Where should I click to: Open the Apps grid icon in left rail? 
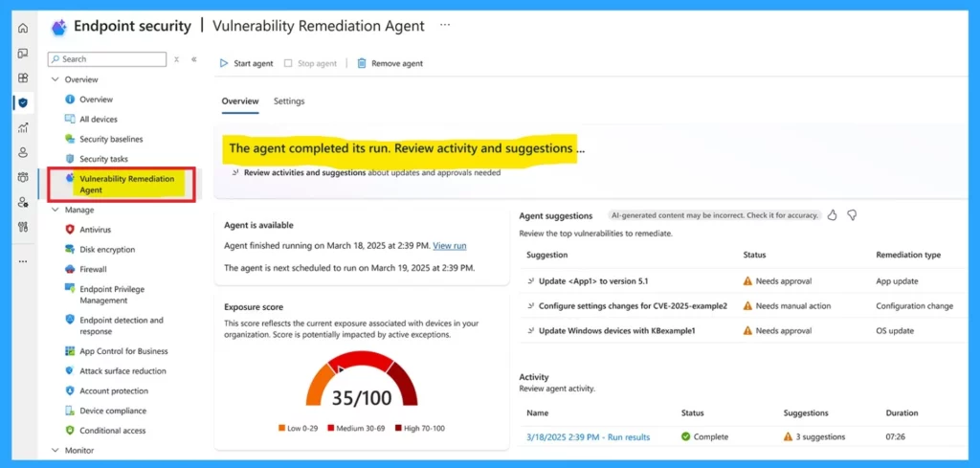click(x=23, y=78)
